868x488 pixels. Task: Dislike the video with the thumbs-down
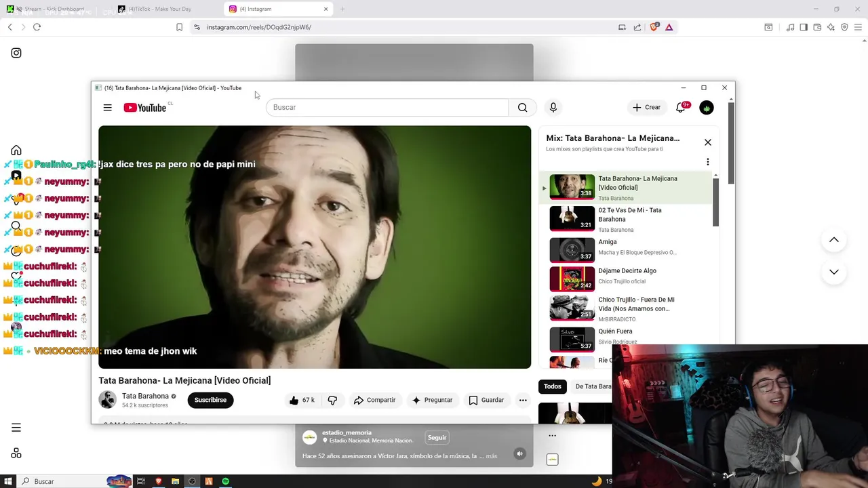332,400
